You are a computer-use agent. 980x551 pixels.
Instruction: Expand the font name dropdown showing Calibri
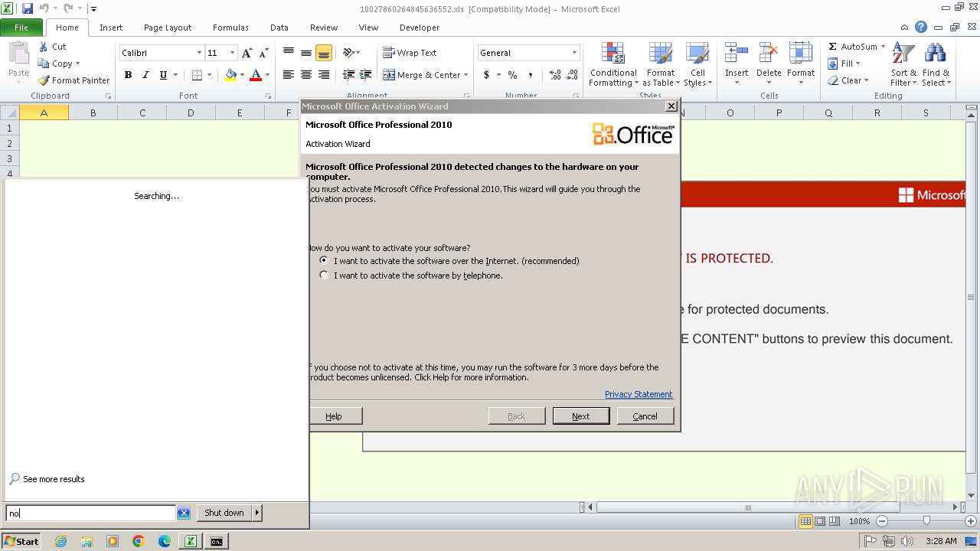pos(199,53)
